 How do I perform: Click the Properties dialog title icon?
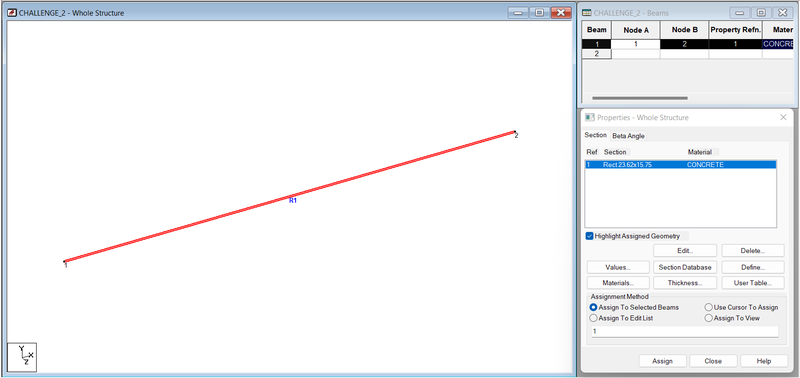(x=590, y=117)
